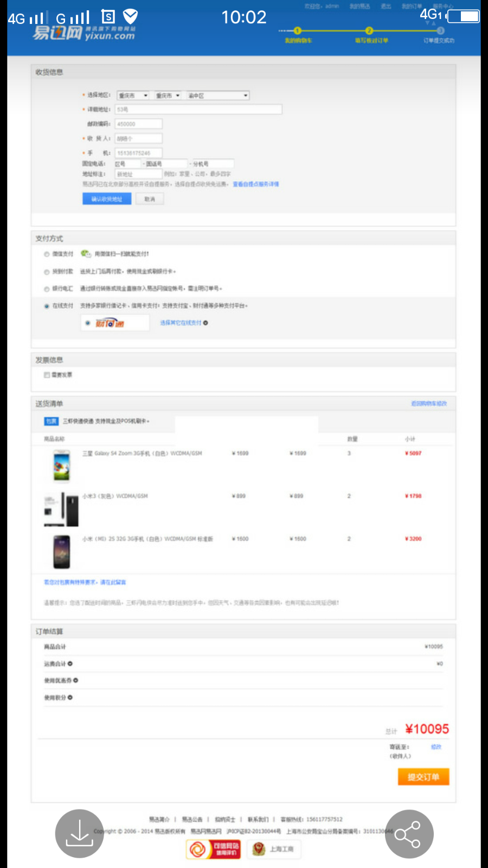Viewport: 488px width, 868px height.
Task: Click the 包裹 package tag icon
Action: [x=52, y=421]
